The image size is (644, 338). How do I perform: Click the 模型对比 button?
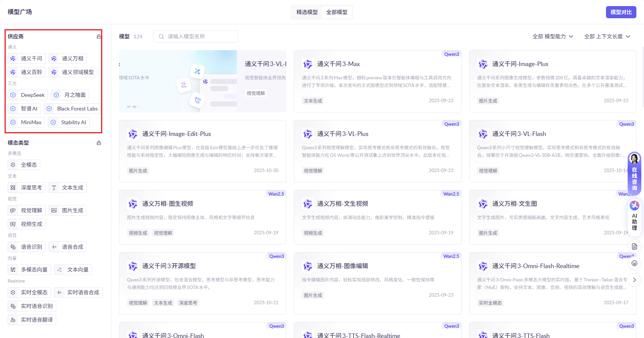621,12
